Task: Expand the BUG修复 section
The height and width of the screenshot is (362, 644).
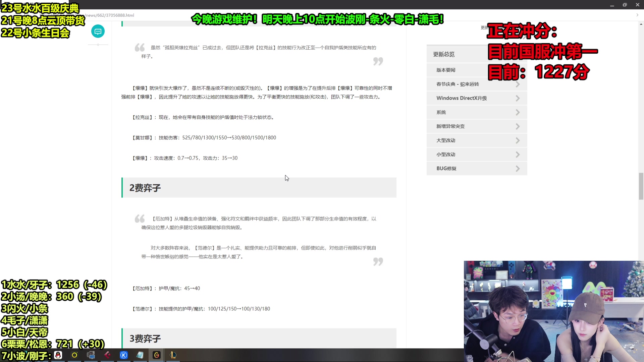Action: 477,168
